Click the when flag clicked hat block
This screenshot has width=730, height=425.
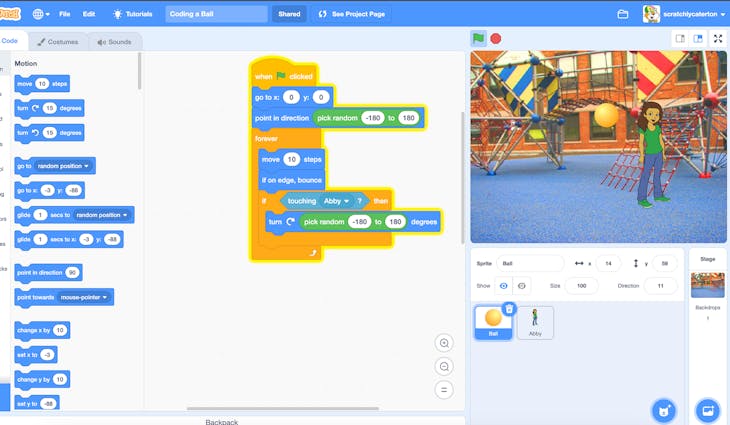click(x=284, y=74)
